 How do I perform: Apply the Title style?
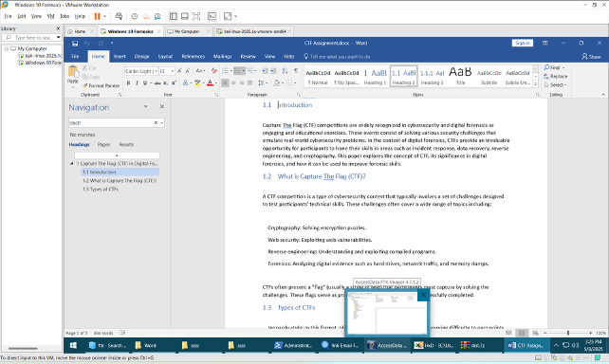click(461, 77)
